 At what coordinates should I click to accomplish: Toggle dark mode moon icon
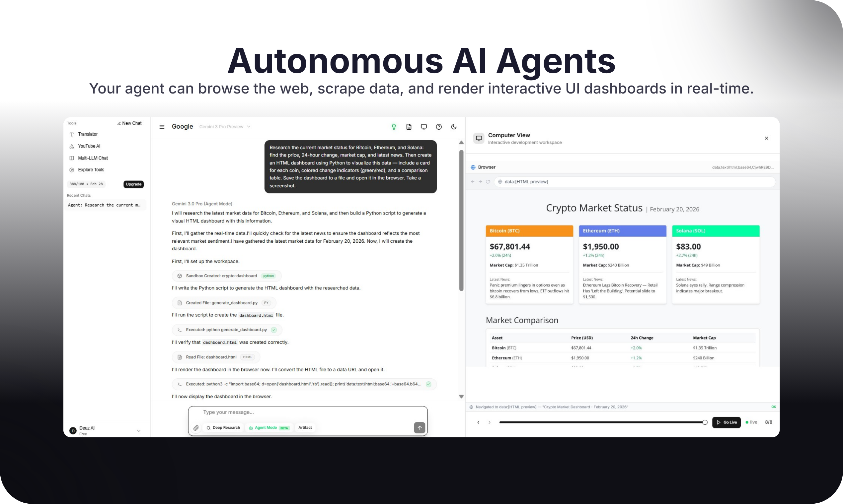(x=454, y=127)
